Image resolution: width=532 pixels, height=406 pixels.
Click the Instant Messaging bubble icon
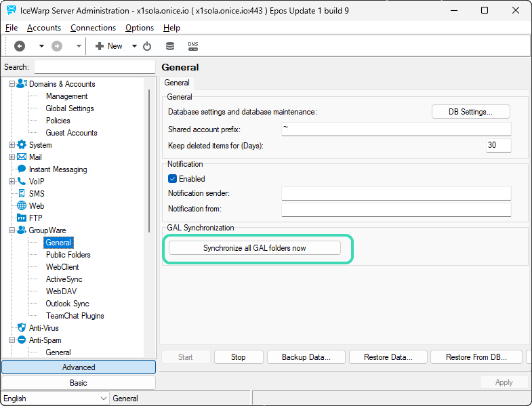point(22,169)
